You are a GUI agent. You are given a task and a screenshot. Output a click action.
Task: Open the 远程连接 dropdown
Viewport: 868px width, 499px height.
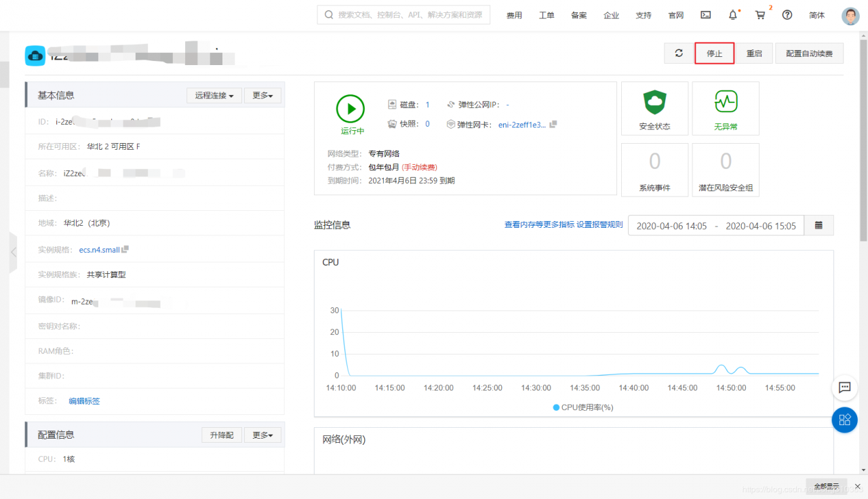point(214,96)
